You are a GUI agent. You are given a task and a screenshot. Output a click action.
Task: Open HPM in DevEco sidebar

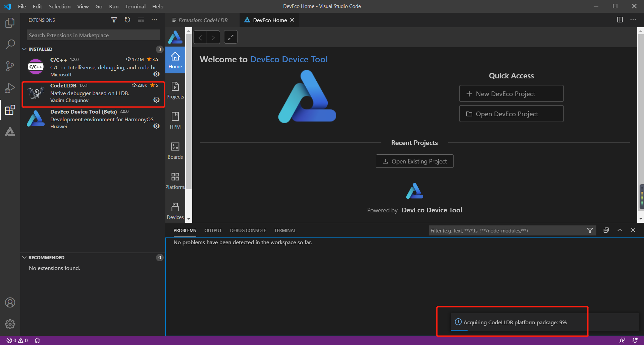coord(175,121)
